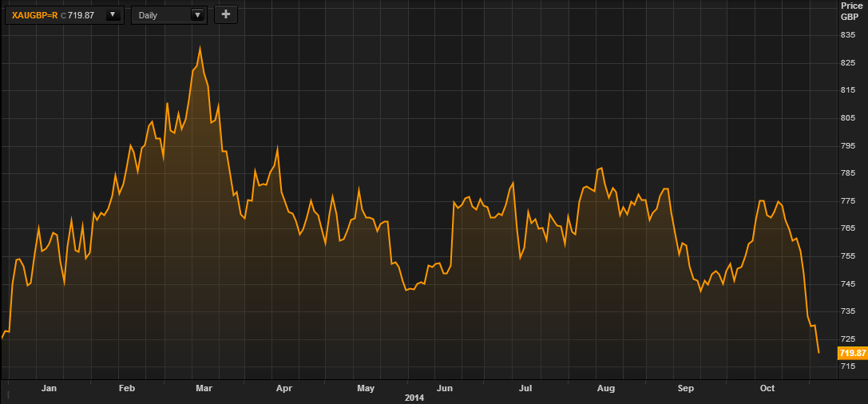Select the orange 719.87 price tag on axis
Viewport: 868px width, 404px height.
click(852, 353)
